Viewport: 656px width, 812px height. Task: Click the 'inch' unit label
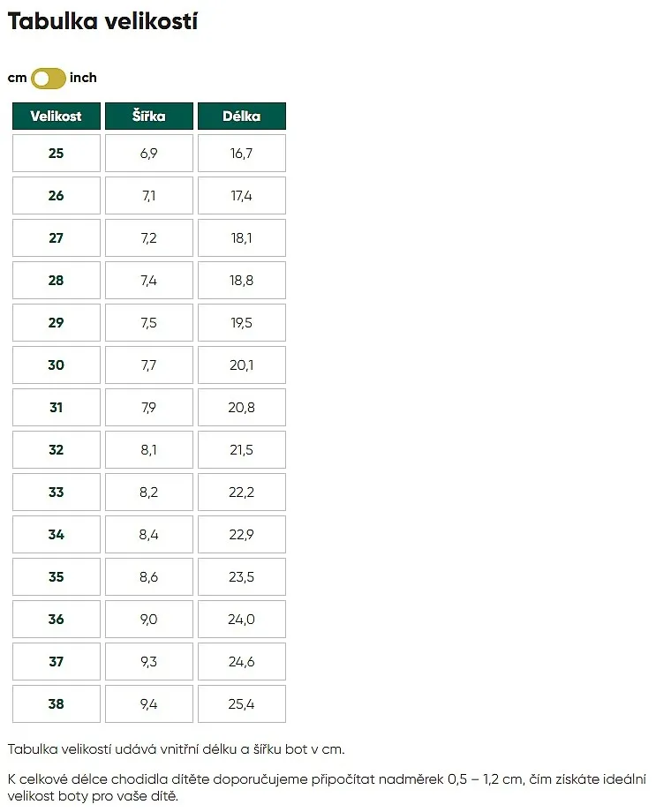[83, 78]
